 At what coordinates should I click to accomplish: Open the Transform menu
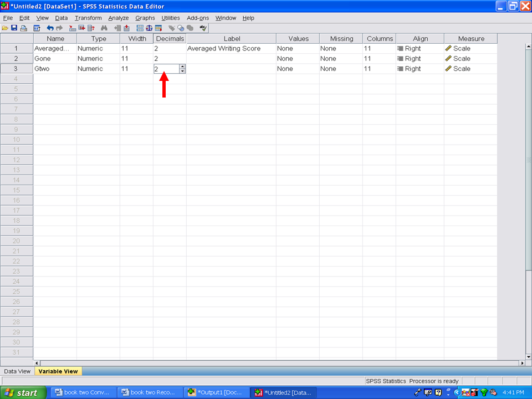(x=88, y=18)
